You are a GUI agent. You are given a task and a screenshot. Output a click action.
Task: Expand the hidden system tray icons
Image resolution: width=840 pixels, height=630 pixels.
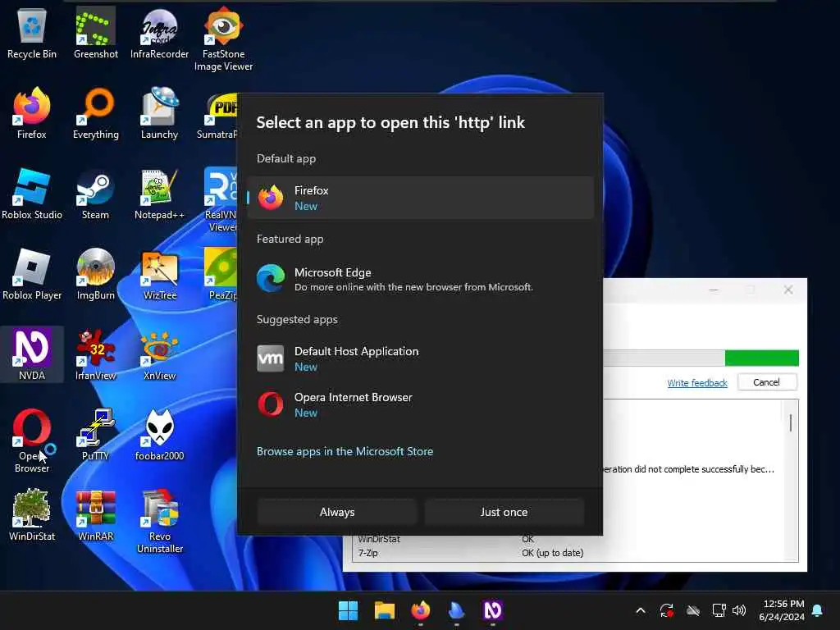pos(641,610)
